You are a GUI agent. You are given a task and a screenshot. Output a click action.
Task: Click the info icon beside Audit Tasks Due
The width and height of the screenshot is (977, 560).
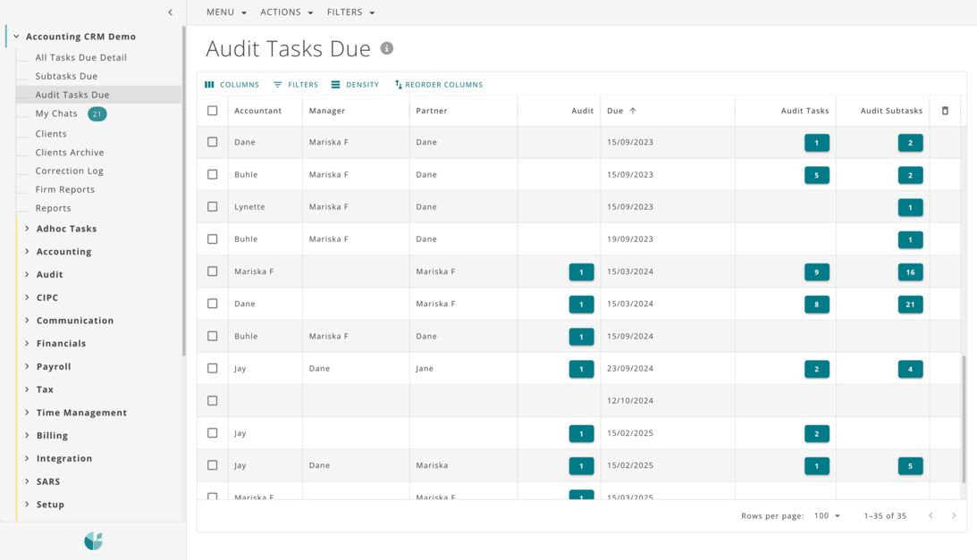[387, 48]
